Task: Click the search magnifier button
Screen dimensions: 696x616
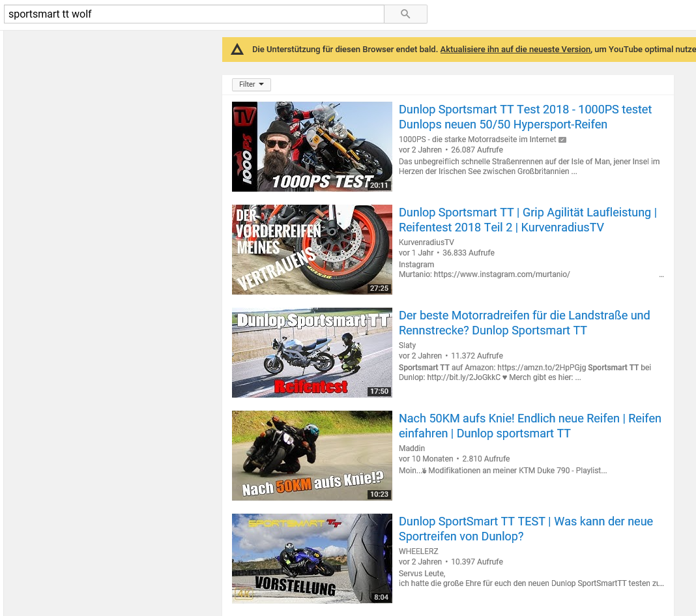Action: 405,14
